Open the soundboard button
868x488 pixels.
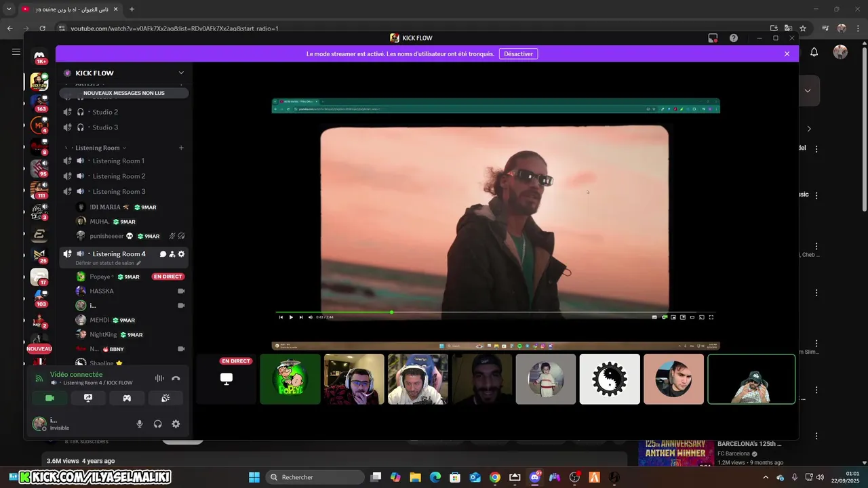165,398
